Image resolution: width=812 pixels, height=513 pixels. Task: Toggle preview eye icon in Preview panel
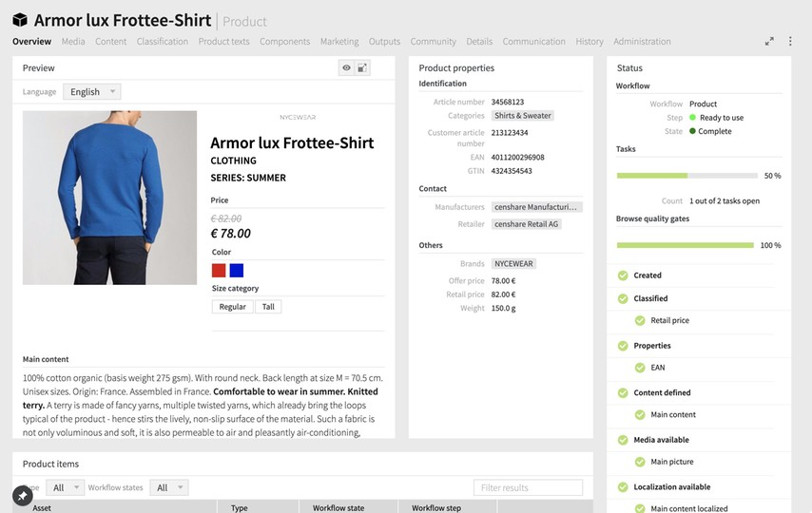pos(346,67)
